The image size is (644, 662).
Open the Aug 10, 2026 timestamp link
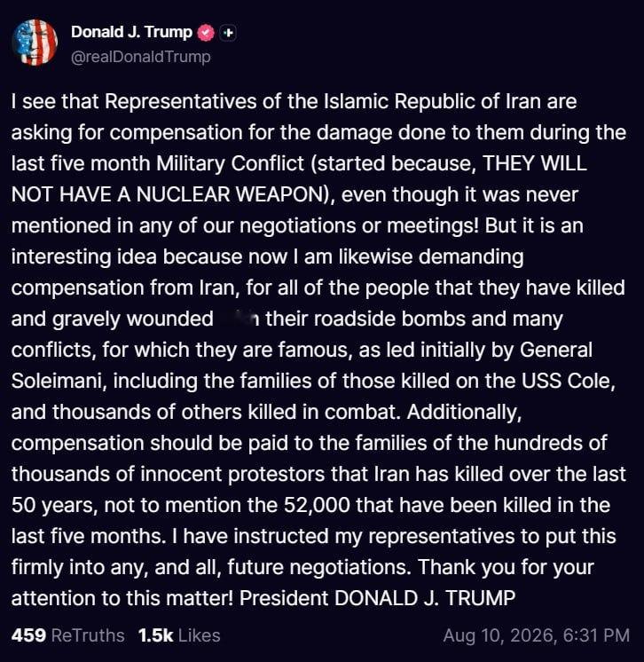[x=537, y=635]
